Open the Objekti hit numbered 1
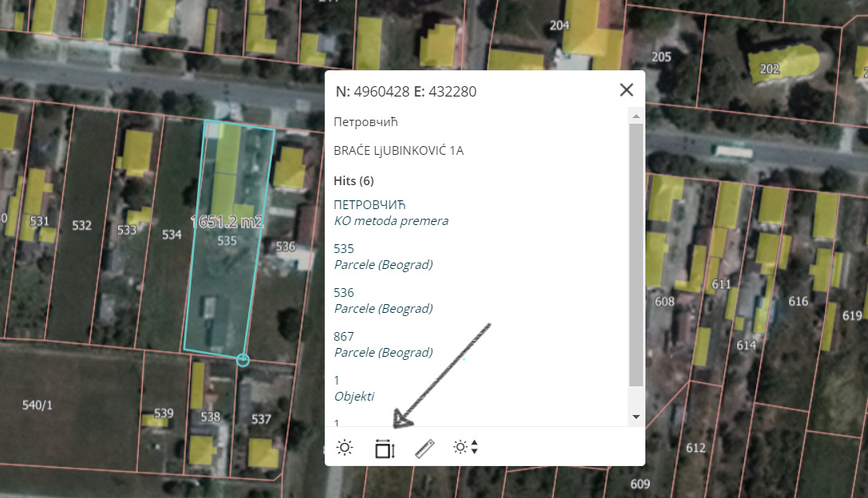Image resolution: width=868 pixels, height=498 pixels. point(337,381)
